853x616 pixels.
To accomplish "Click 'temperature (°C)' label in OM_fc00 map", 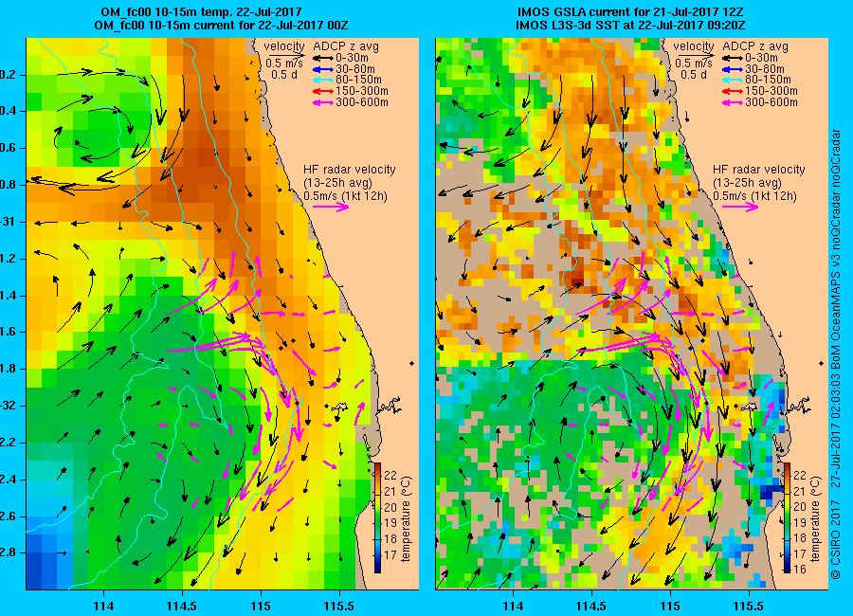I will 407,518.
